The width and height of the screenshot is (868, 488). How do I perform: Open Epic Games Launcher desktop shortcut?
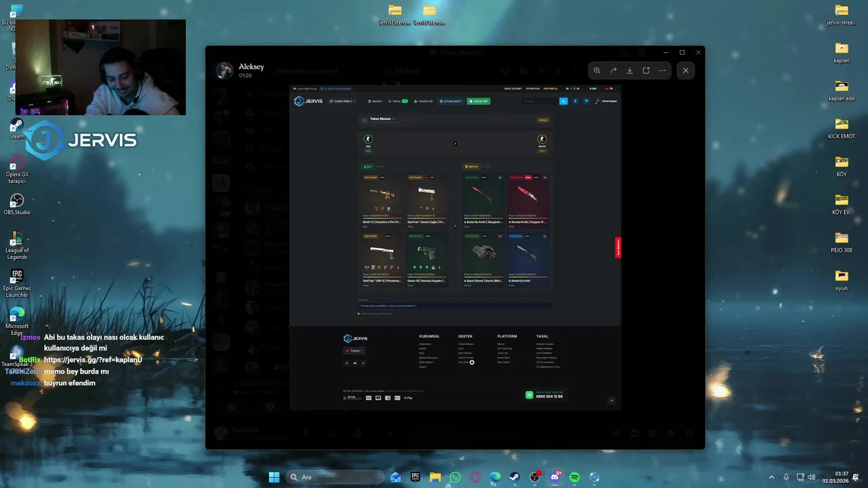pos(17,283)
